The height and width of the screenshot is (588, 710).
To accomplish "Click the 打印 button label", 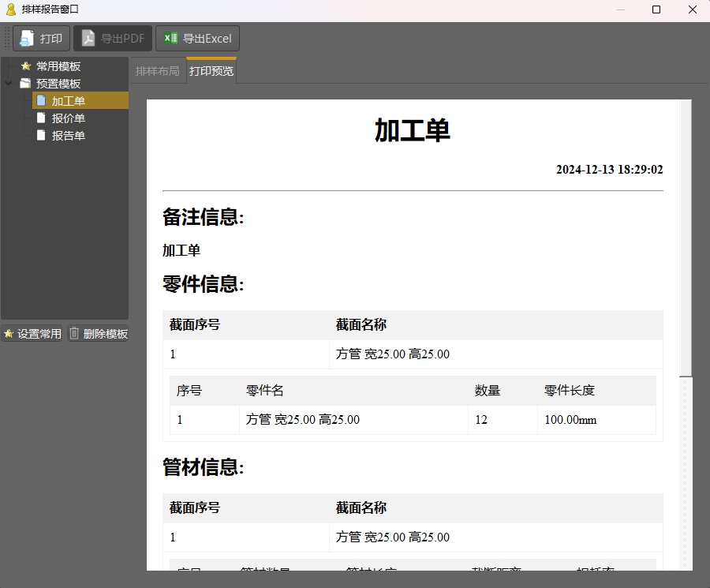I will [50, 39].
